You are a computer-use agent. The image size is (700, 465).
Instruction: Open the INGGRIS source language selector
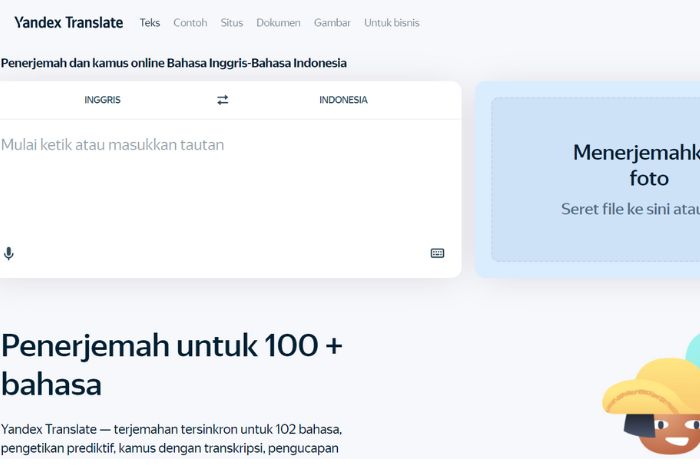coord(102,100)
